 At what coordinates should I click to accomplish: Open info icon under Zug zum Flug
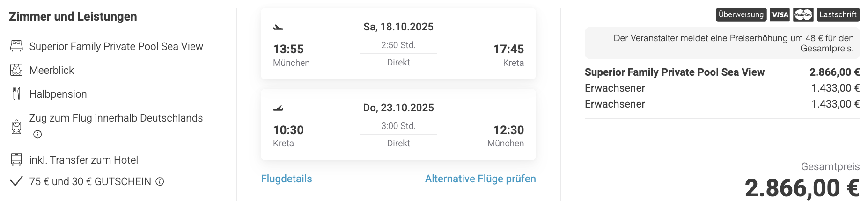point(37,135)
